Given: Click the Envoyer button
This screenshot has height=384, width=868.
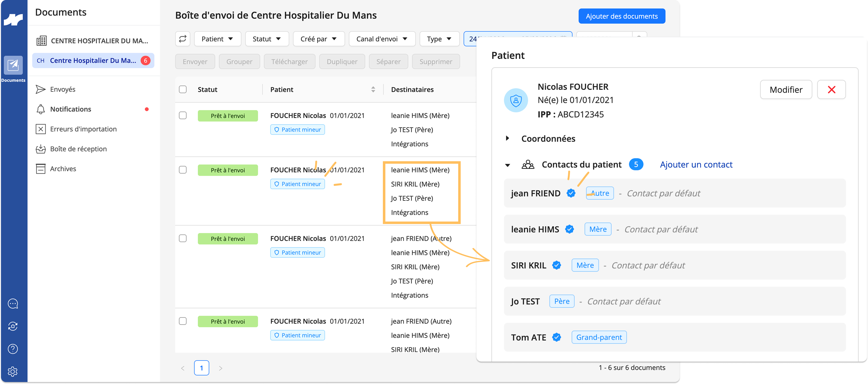Looking at the screenshot, I should pos(195,62).
